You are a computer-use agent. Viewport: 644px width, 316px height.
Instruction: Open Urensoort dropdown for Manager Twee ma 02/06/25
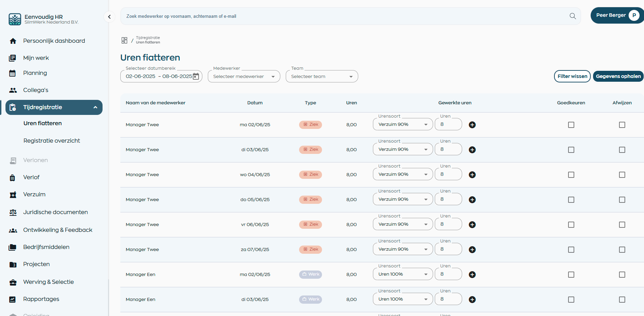point(403,124)
